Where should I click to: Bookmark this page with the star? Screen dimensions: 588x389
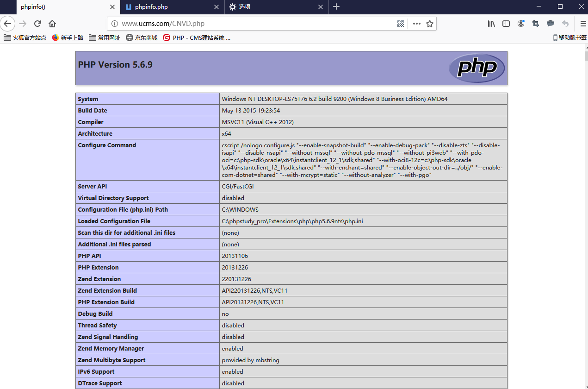(430, 24)
